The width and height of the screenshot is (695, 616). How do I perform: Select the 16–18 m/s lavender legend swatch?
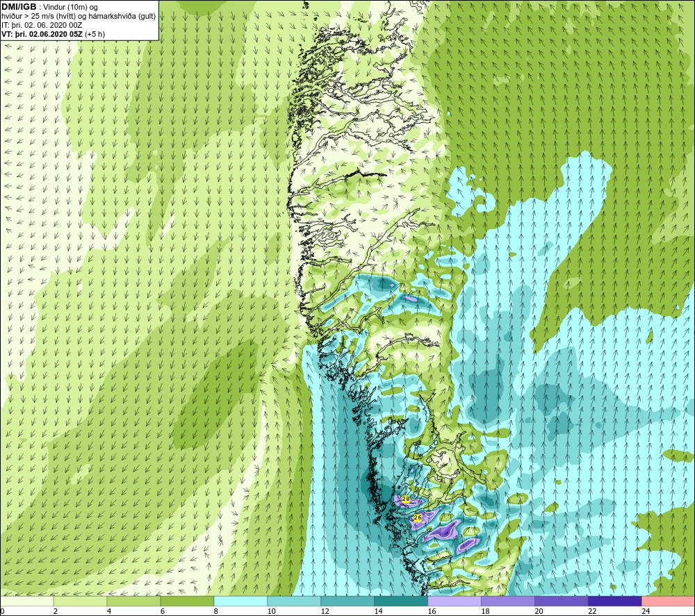click(455, 601)
